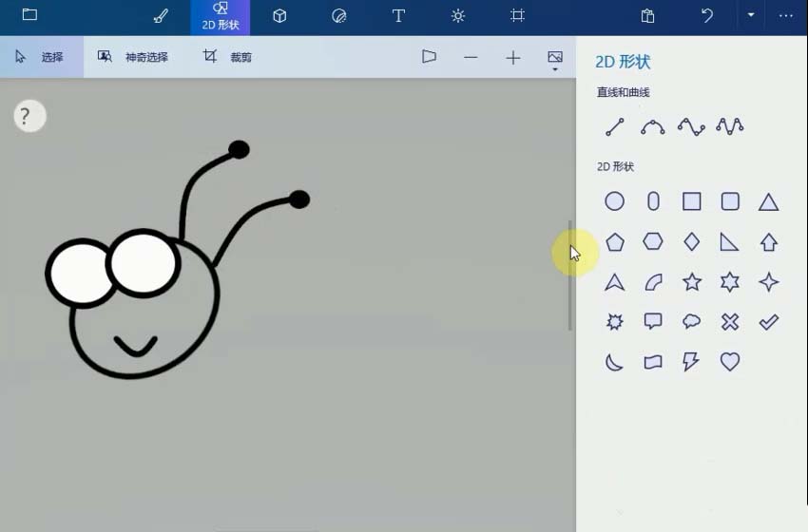Zoom in with the plus button
This screenshot has height=532, width=808.
click(x=512, y=58)
